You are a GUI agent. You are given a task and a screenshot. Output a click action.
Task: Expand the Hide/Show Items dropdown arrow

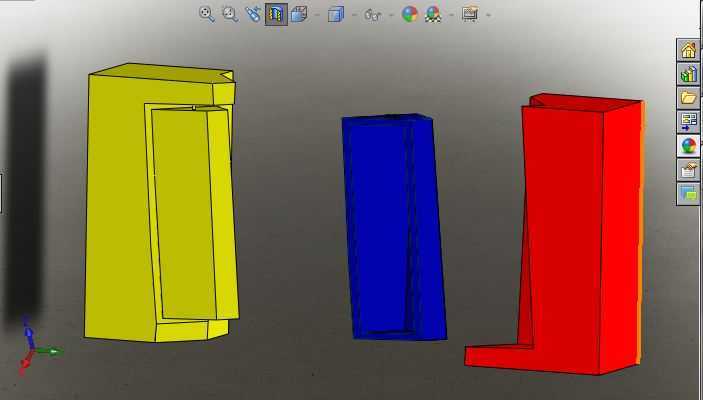(391, 15)
